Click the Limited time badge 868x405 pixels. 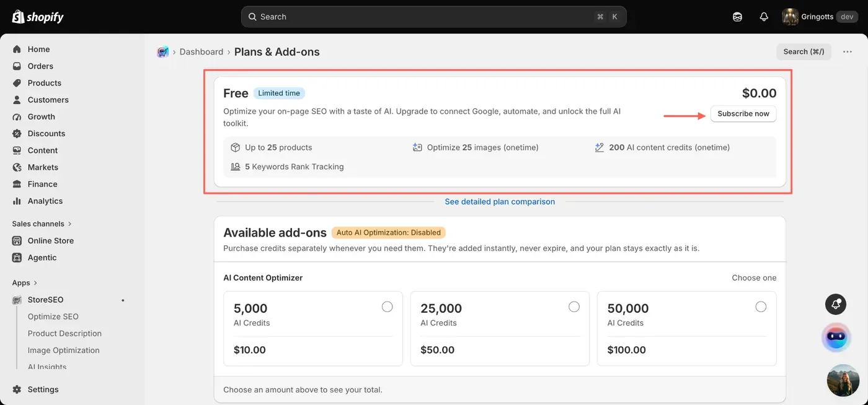[279, 94]
